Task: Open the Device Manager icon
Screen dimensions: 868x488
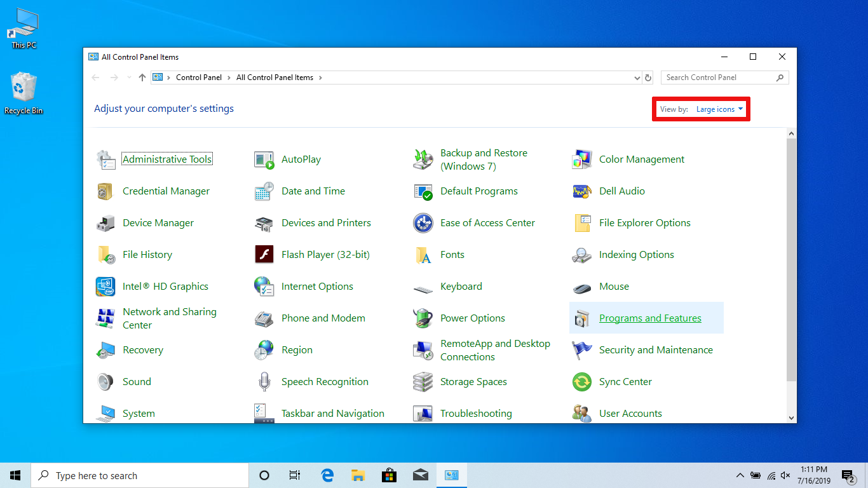Action: pyautogui.click(x=105, y=223)
